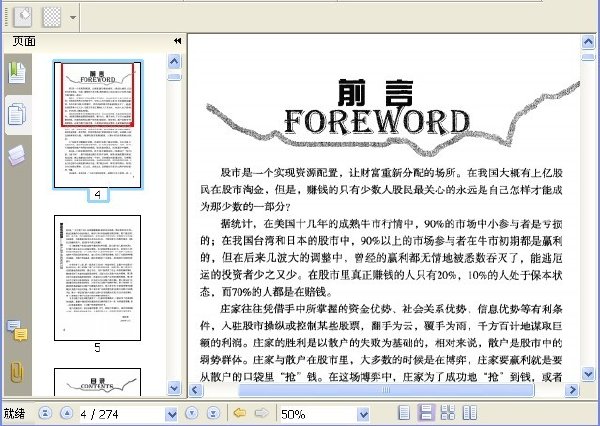Click the 50% zoom field

[318, 414]
